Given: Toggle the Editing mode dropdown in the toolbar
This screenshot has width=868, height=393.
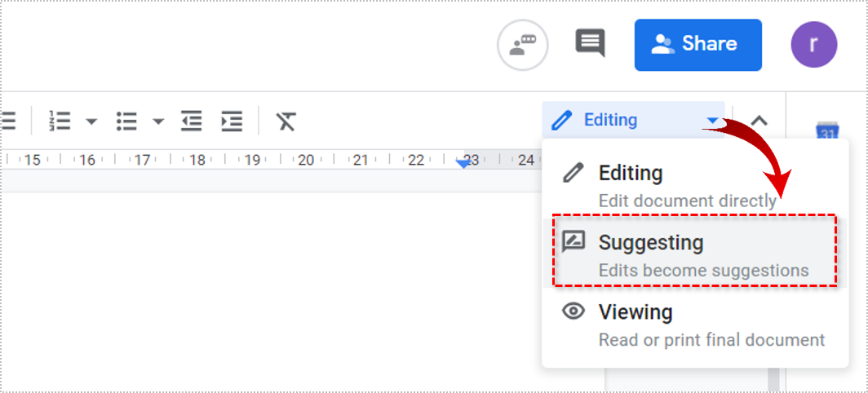Looking at the screenshot, I should point(633,121).
